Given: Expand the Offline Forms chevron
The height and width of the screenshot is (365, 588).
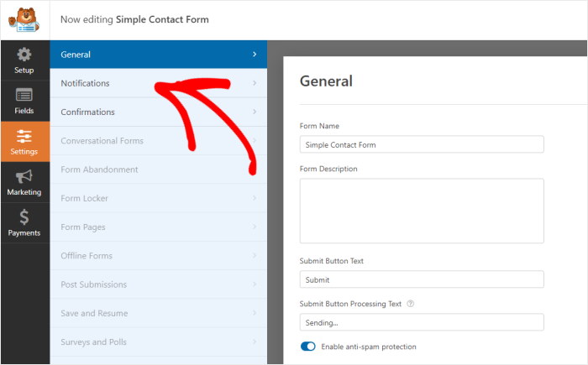Looking at the screenshot, I should click(x=255, y=256).
